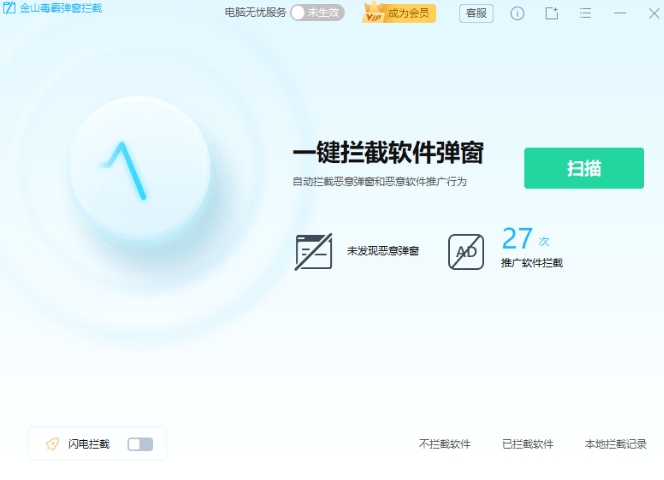Open the 已拦截软件 list
This screenshot has width=664, height=480.
[x=528, y=444]
